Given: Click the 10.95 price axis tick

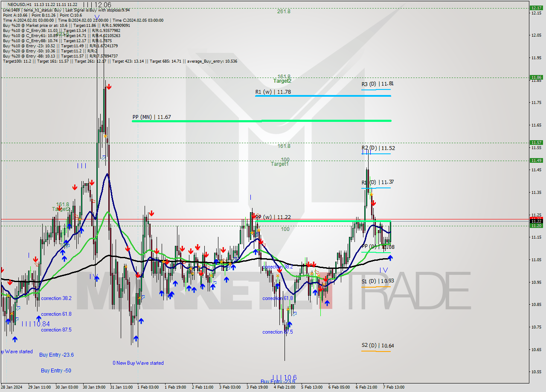Looking at the screenshot, I should coord(537,282).
